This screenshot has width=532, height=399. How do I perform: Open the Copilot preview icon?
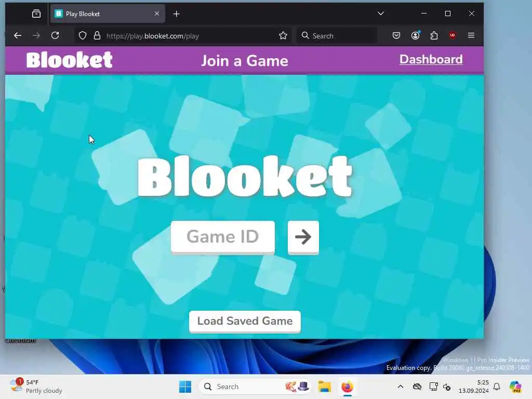pos(515,387)
